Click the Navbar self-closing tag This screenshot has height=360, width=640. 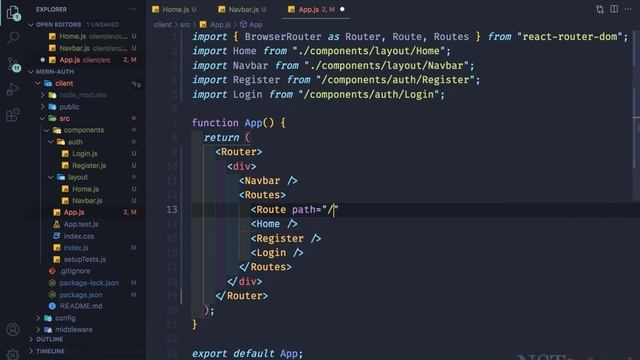point(268,181)
